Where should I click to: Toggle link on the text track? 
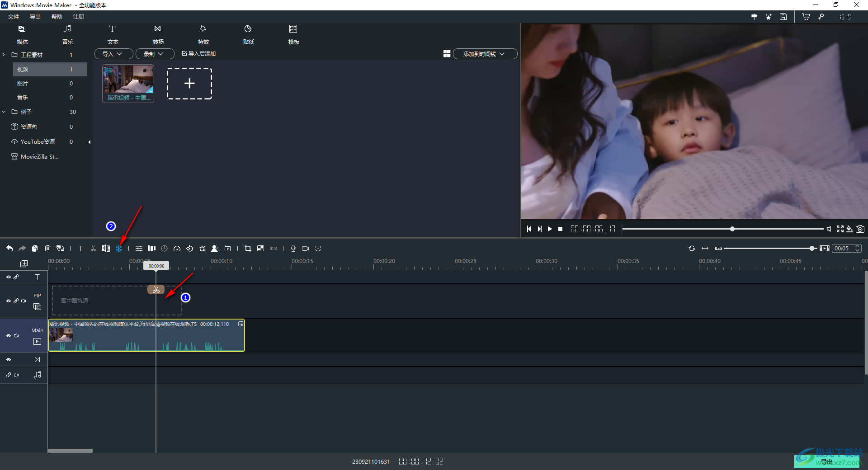click(16, 277)
